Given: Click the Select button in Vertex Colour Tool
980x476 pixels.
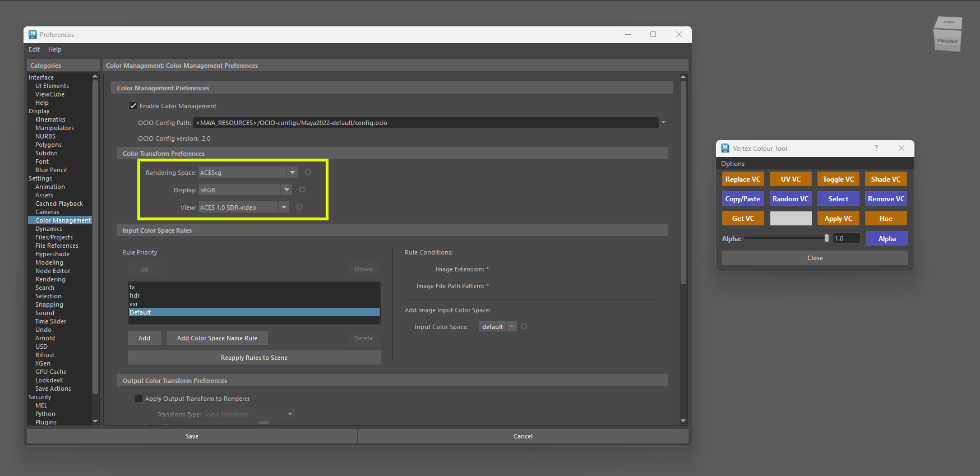Looking at the screenshot, I should (x=838, y=199).
